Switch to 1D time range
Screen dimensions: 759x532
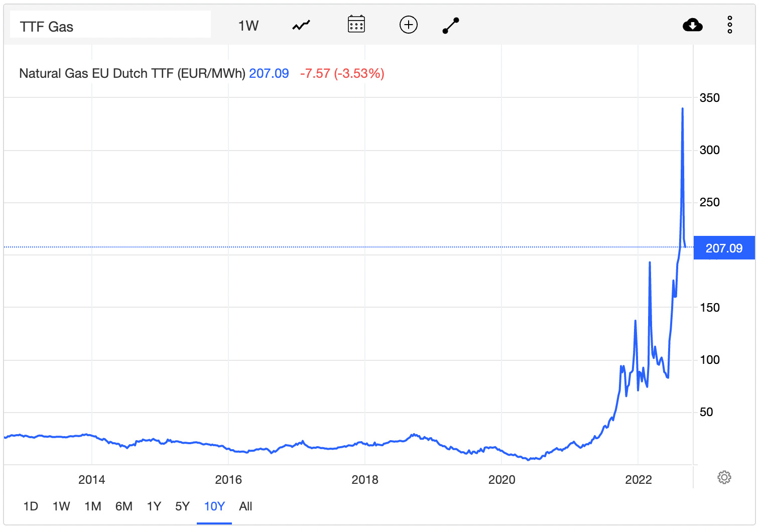click(x=31, y=506)
